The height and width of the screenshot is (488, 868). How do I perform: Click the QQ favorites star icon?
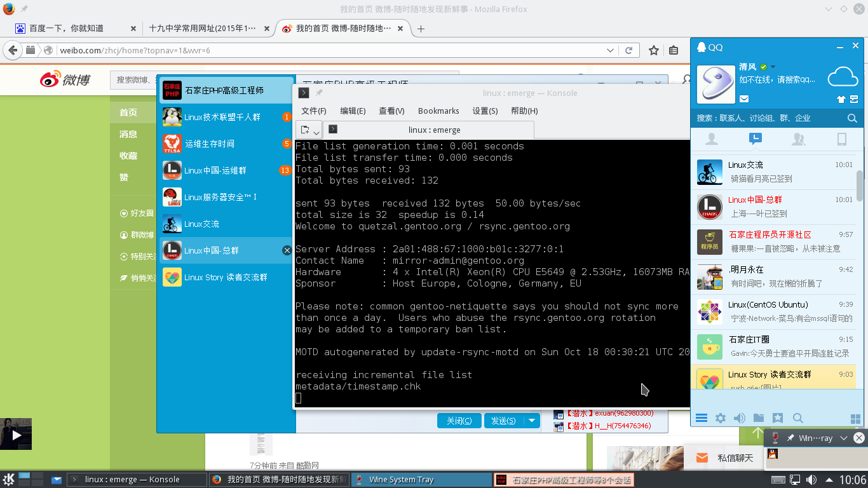778,418
